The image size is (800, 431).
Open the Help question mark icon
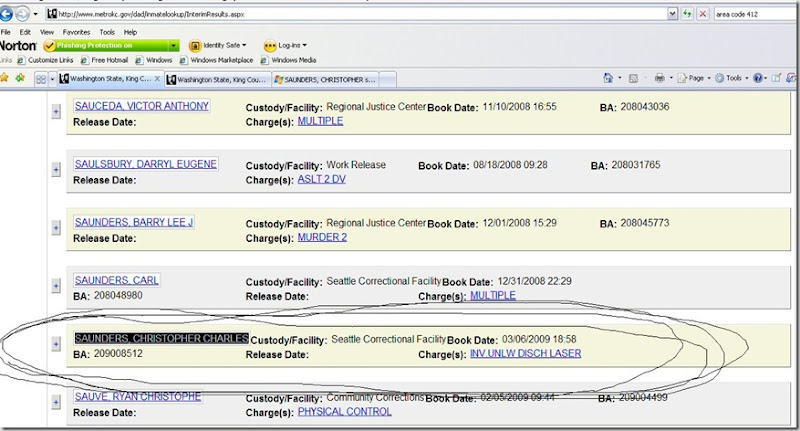pos(759,78)
